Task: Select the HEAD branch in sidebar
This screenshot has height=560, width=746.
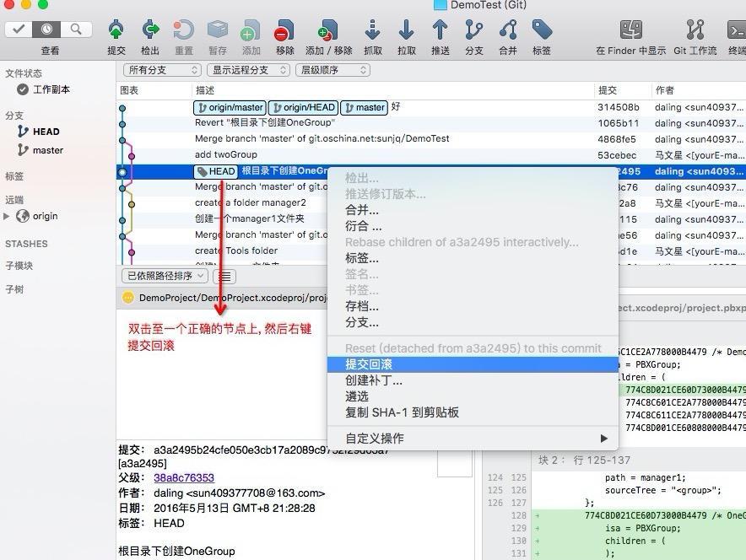Action: tap(46, 132)
